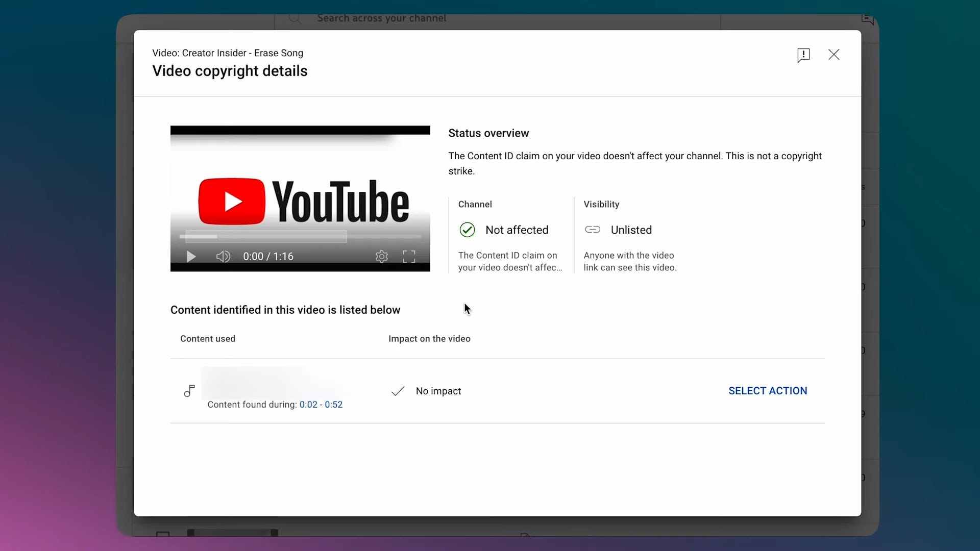Click 'Search across your channel' field

(x=498, y=20)
